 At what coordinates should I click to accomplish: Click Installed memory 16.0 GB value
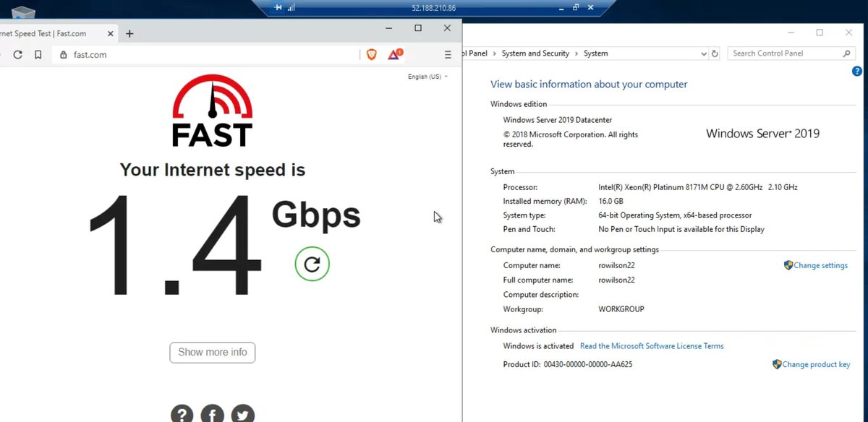coord(610,201)
